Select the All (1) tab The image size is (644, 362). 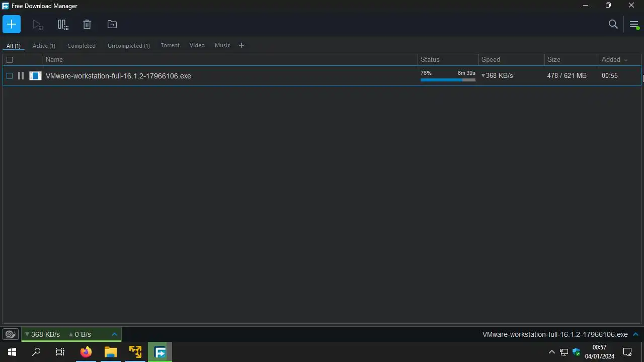pos(14,46)
